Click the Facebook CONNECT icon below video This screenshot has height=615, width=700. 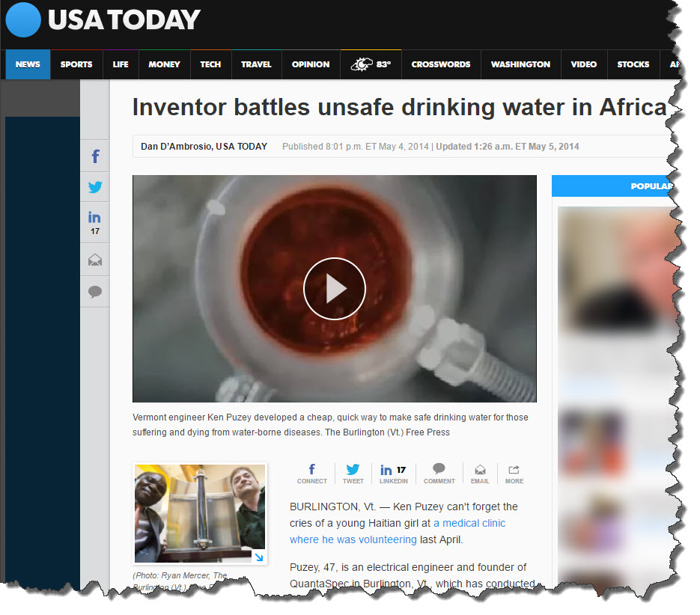pos(312,474)
